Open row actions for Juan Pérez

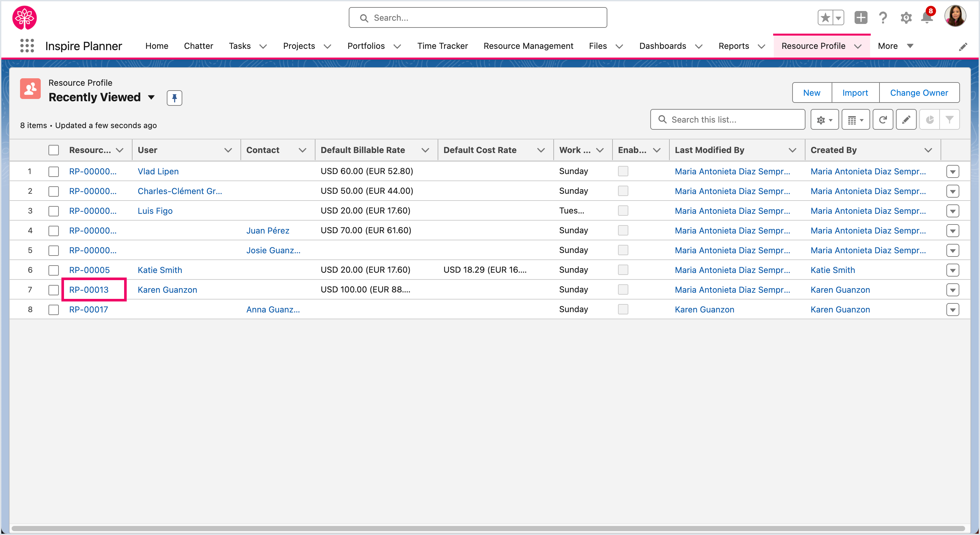tap(953, 231)
